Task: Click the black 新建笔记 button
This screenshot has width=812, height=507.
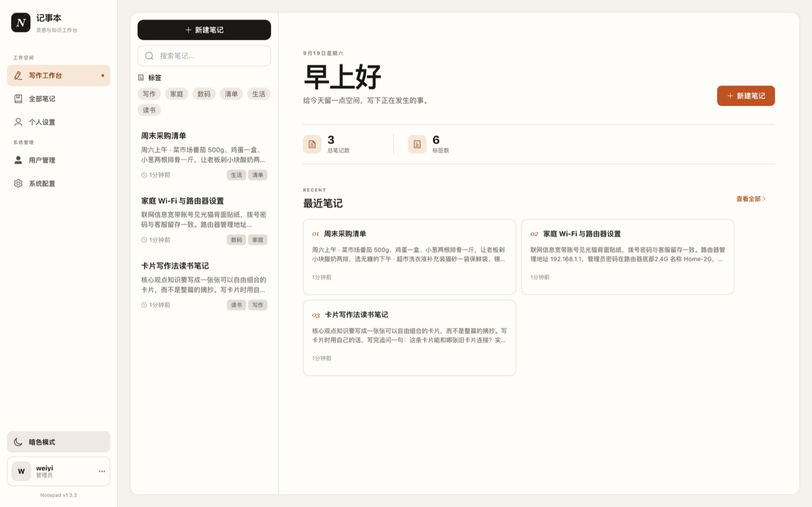Action: (x=204, y=30)
